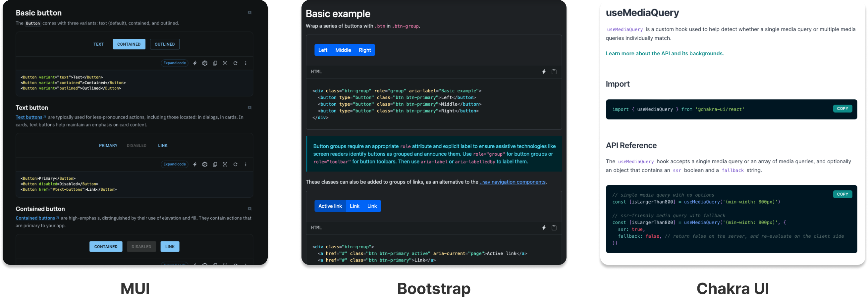Open Basic button demo in CodeSandbox (cube icon)
This screenshot has height=298, width=868.
click(205, 63)
